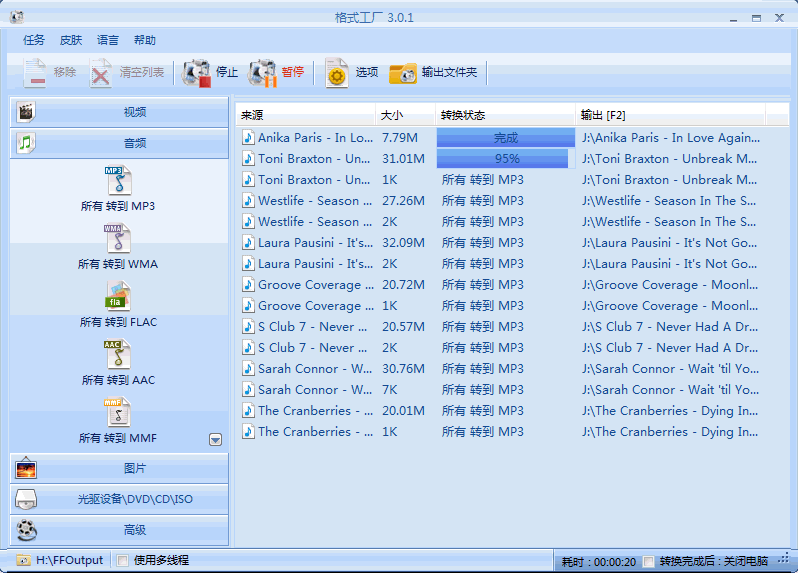Click the 完成 progress bar for Anika Paris
Viewport: 798px width, 573px height.
505,137
